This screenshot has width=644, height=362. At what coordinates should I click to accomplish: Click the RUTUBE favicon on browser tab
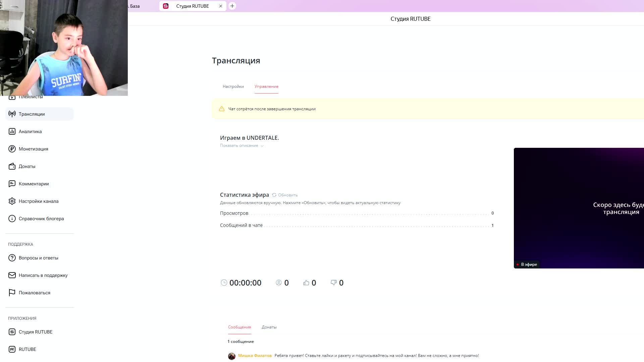[x=166, y=6]
